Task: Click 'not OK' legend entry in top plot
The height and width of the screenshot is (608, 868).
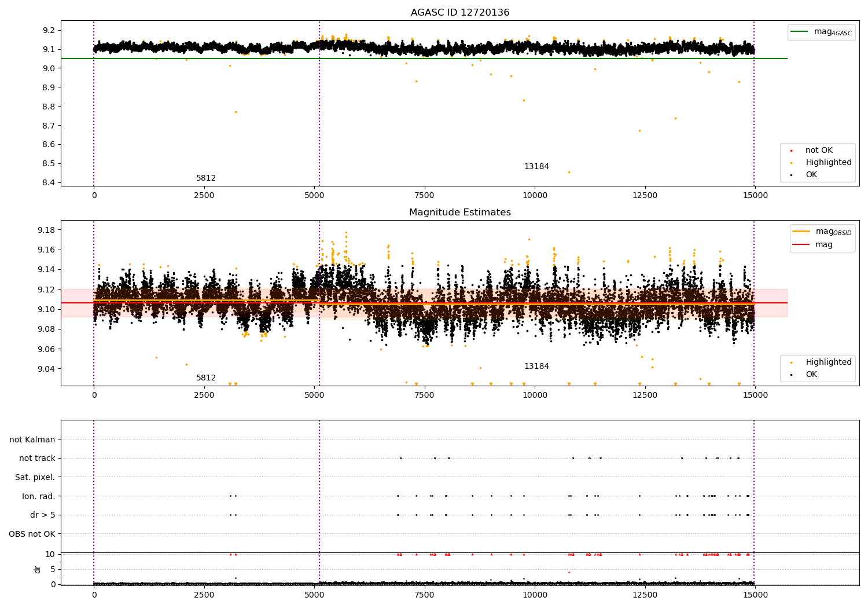Action: pos(812,151)
